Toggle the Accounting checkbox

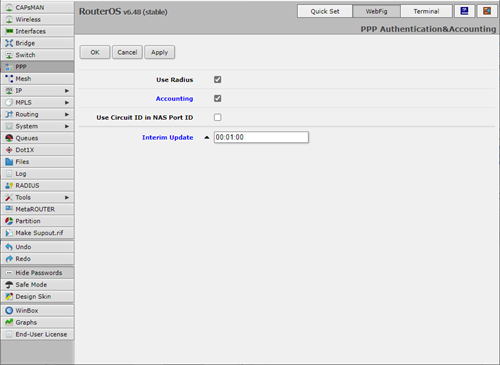[218, 98]
